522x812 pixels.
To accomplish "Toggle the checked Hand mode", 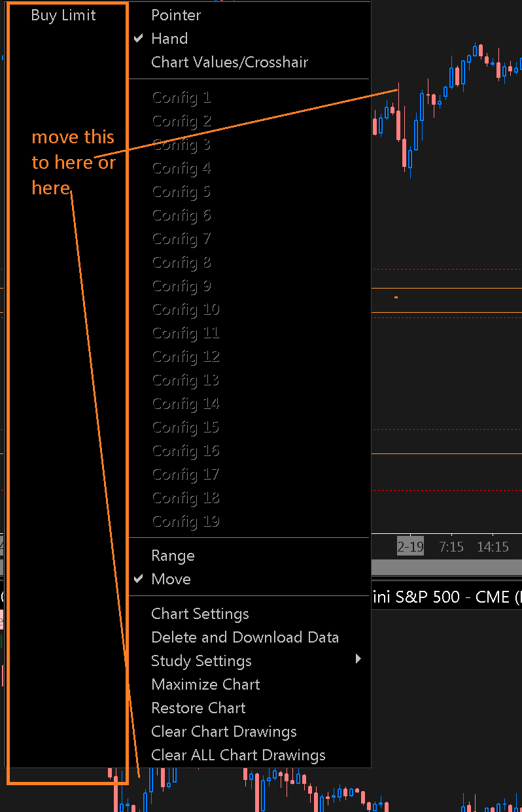I will point(169,39).
